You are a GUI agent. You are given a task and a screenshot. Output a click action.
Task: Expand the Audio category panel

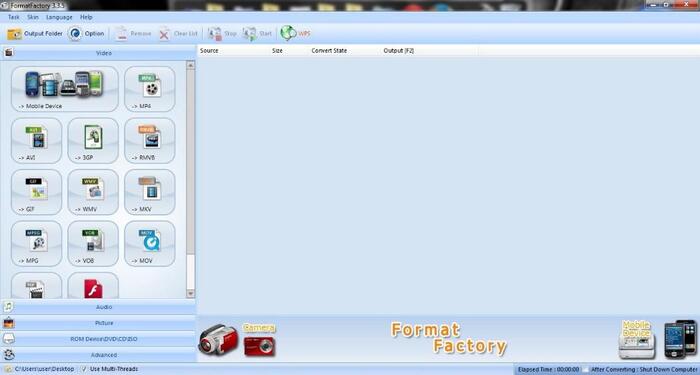tap(98, 307)
